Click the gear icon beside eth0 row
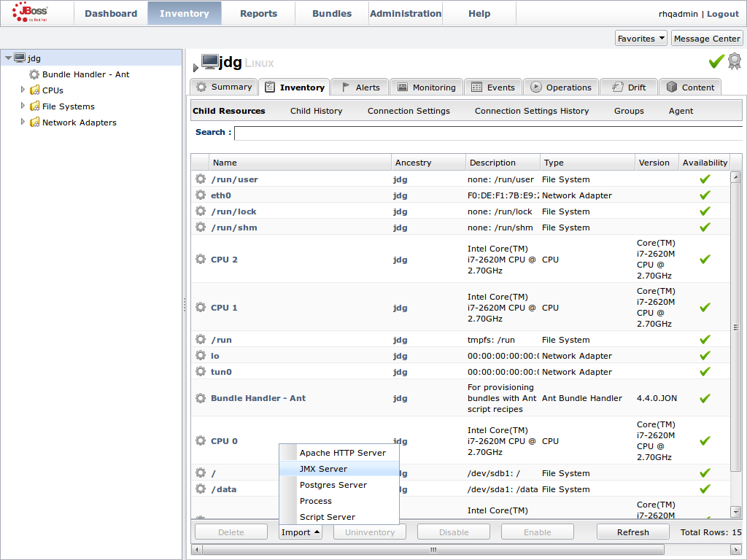The width and height of the screenshot is (747, 560). (x=201, y=195)
